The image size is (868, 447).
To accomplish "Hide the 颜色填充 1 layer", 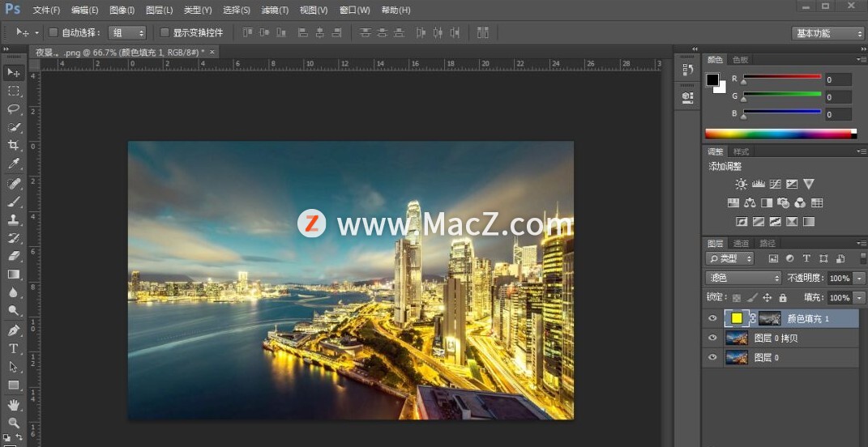I will [712, 318].
